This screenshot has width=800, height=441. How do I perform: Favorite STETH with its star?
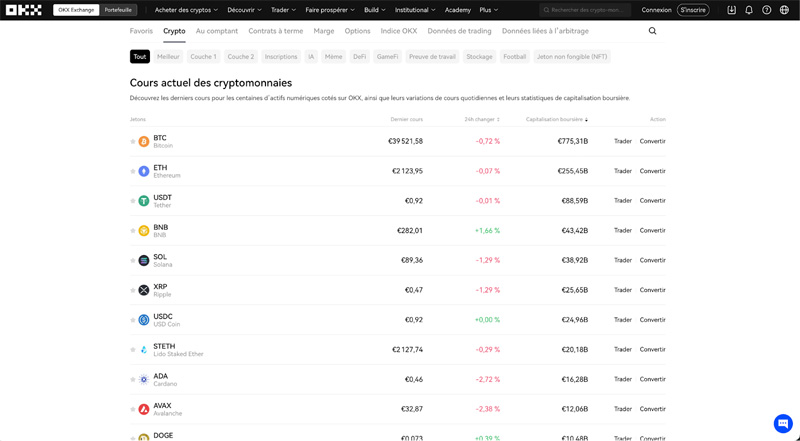click(133, 350)
